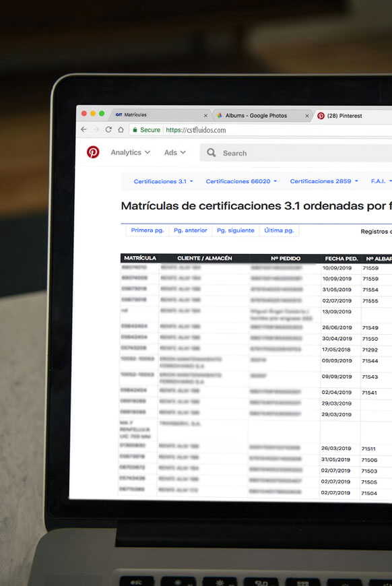Click the FECHA PED. column header

(x=341, y=259)
